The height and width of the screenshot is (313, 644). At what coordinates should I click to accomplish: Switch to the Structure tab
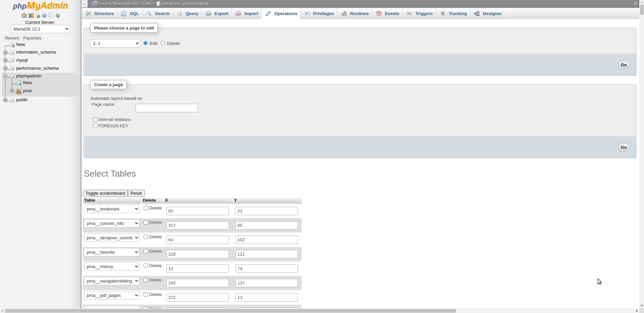[x=99, y=14]
